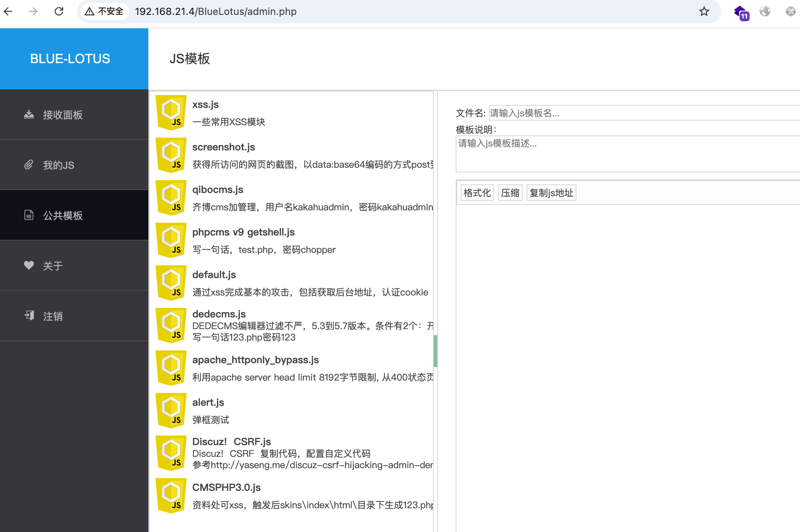
Task: Click the 弹框测试 description text
Action: [x=211, y=420]
